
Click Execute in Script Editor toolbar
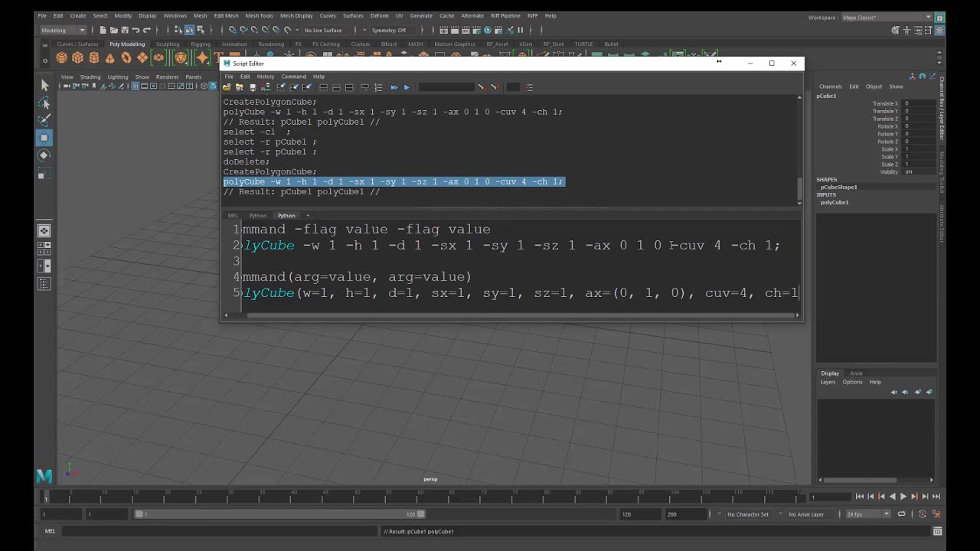(407, 87)
